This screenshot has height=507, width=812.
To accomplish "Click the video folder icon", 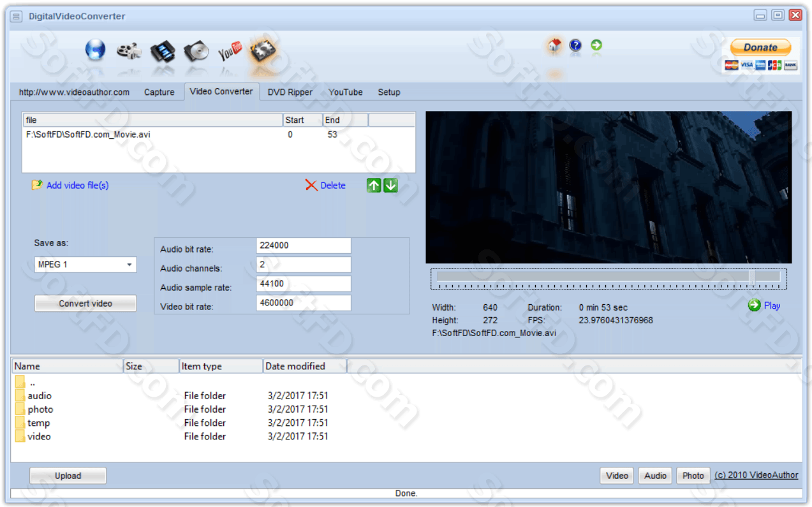I will [x=20, y=436].
